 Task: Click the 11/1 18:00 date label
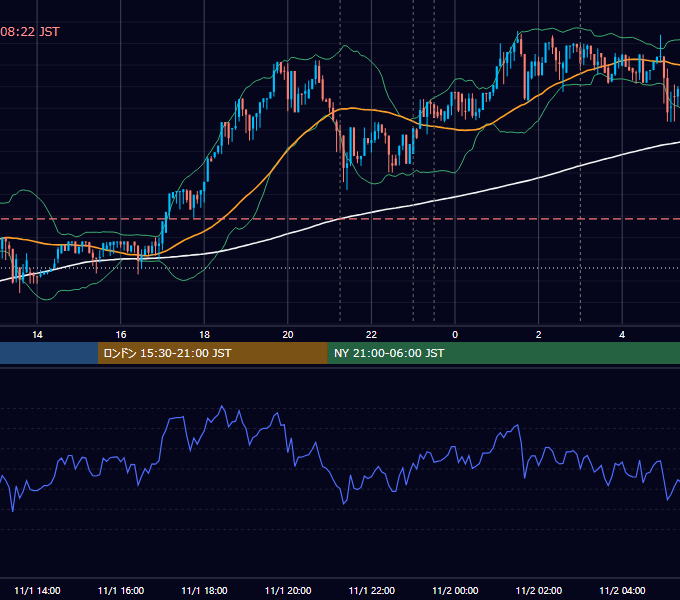pos(204,590)
